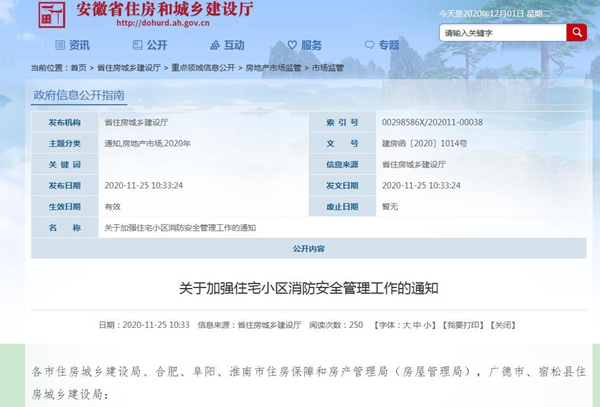Viewport: 600px width, 407px height.
Task: Click the red search magnifier button
Action: tap(576, 33)
